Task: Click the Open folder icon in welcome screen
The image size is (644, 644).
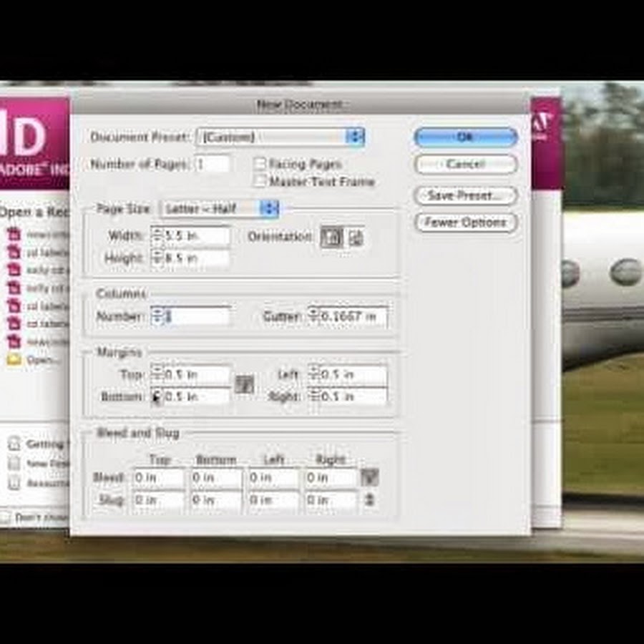Action: 14,360
